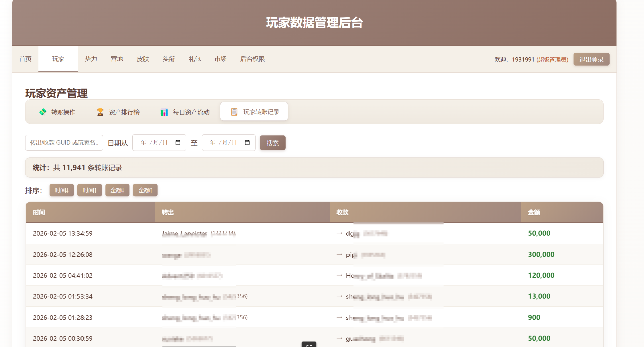Open the 皮肤 nav tab

click(x=143, y=59)
